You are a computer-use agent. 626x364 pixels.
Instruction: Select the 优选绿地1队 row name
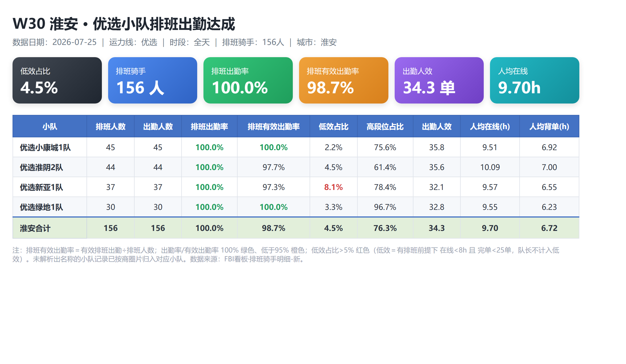(x=42, y=207)
